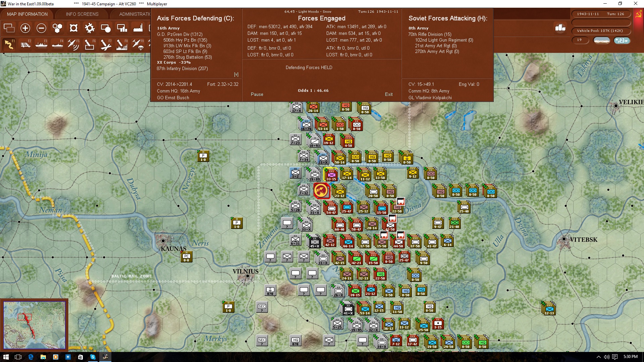
Task: Open the INFO SCREENS tab
Action: (82, 14)
